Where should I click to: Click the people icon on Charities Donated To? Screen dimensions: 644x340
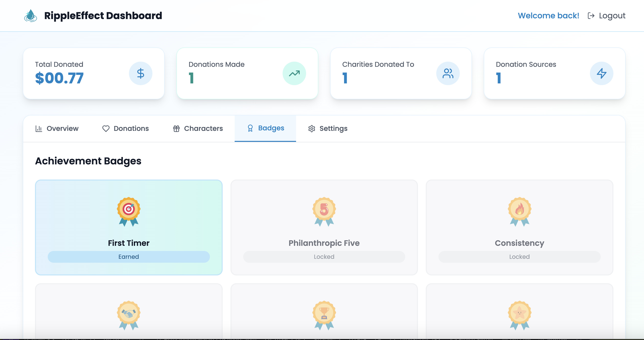[448, 73]
